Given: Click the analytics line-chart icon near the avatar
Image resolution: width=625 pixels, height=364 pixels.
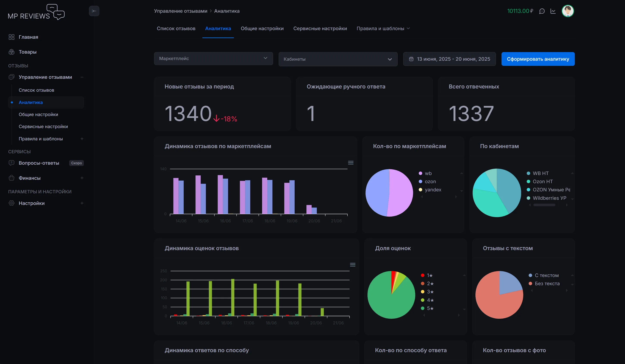Looking at the screenshot, I should point(553,11).
